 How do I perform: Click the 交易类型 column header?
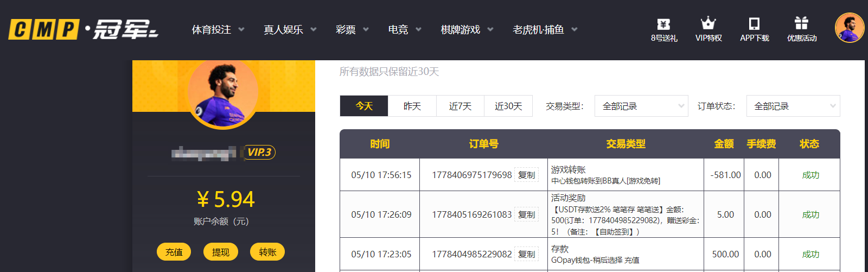pos(626,144)
